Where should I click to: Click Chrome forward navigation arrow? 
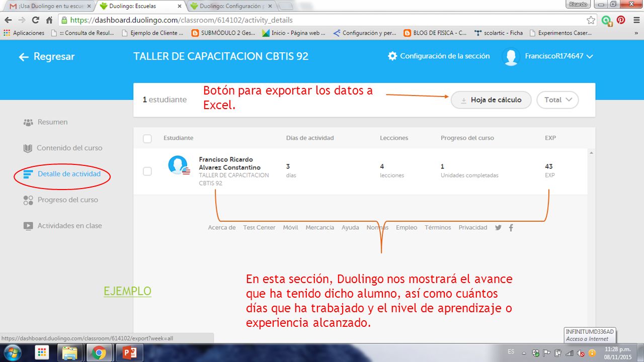click(x=22, y=20)
